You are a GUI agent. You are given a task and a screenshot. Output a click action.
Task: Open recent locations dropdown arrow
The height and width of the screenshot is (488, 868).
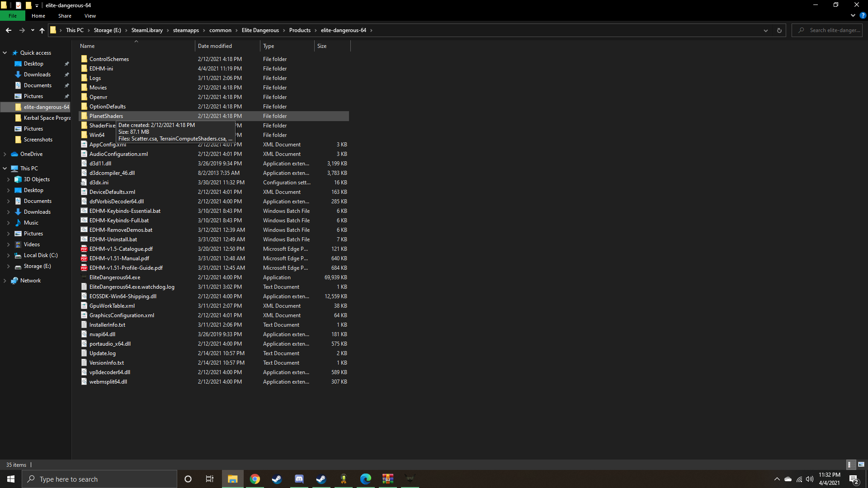point(33,30)
